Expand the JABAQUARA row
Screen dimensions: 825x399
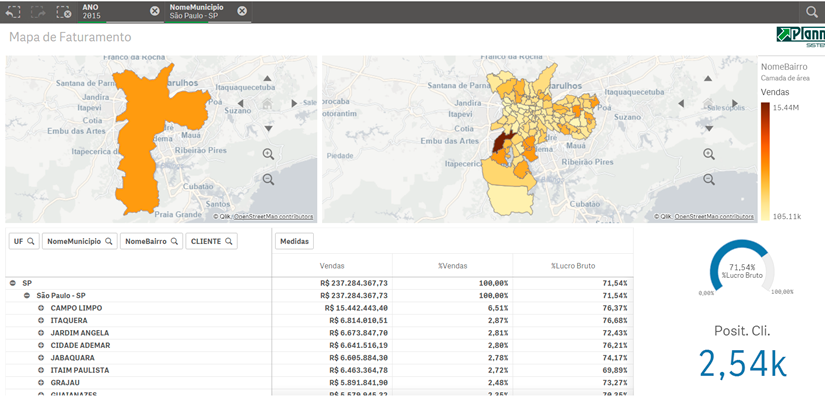click(41, 358)
